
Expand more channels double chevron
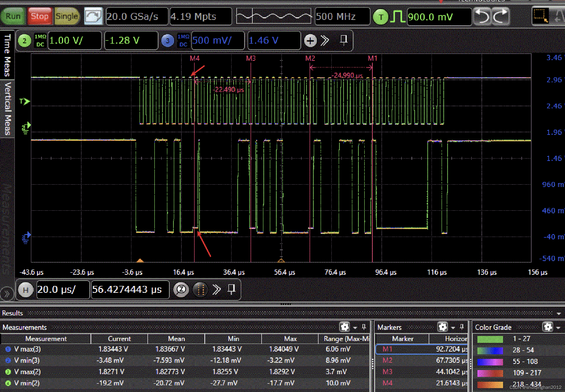(x=325, y=41)
